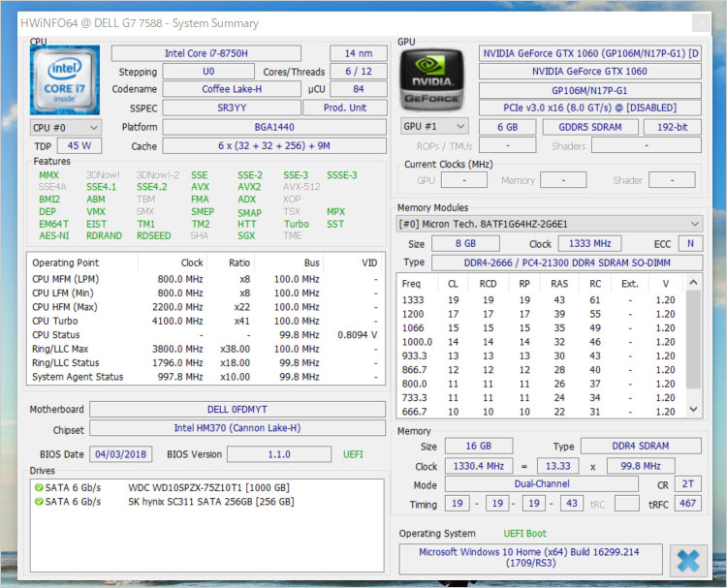Click the Memory Clock 1330.4 MHz field
Screen dimensions: 727x588
click(479, 466)
